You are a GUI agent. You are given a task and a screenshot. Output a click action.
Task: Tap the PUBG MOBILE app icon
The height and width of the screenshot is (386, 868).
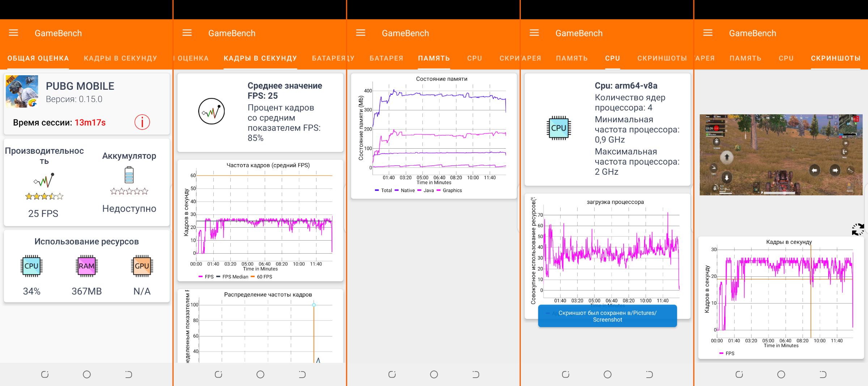click(22, 92)
